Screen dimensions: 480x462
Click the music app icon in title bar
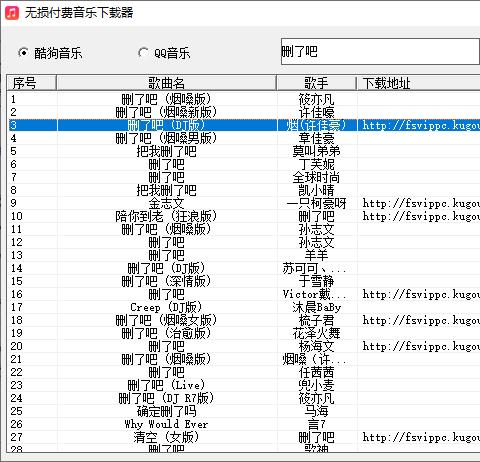[12, 13]
